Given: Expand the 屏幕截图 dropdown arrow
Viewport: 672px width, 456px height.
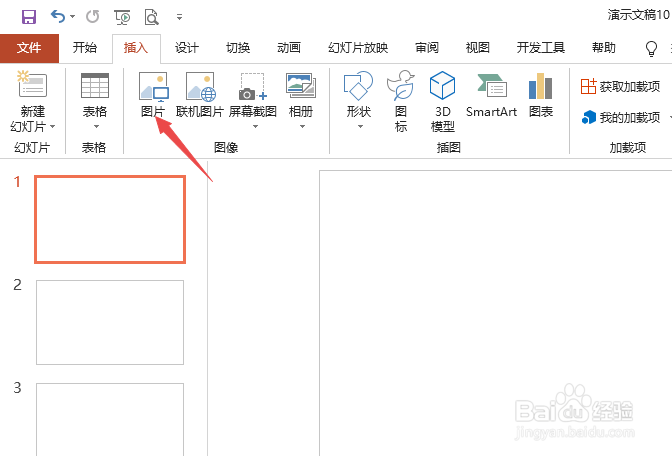Looking at the screenshot, I should click(x=255, y=126).
